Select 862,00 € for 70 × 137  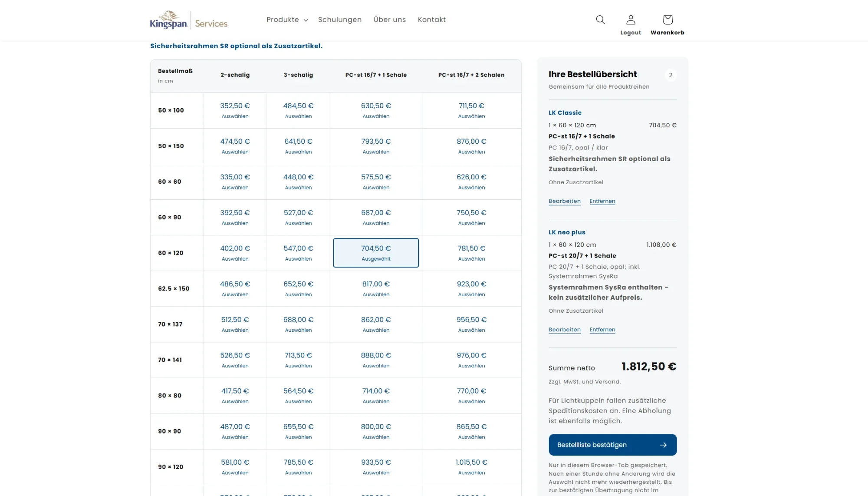[x=376, y=324]
